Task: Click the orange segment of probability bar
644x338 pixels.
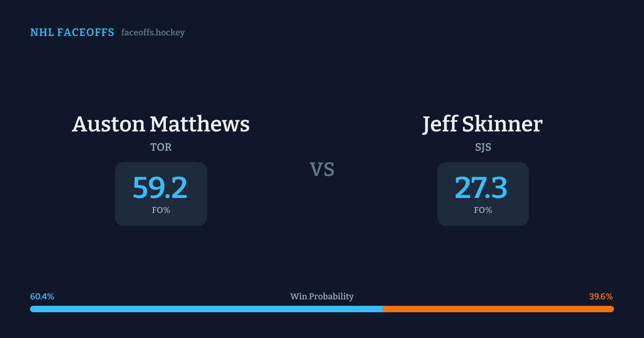Action: pos(498,309)
